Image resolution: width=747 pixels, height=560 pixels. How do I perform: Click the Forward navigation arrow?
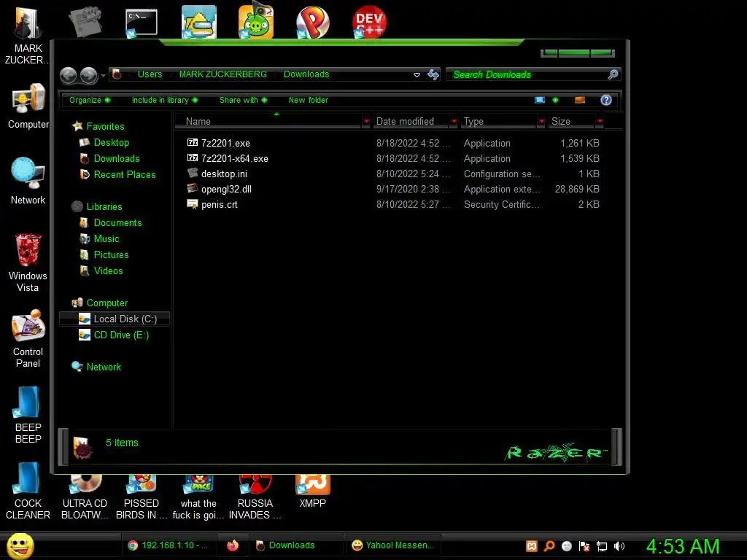88,75
